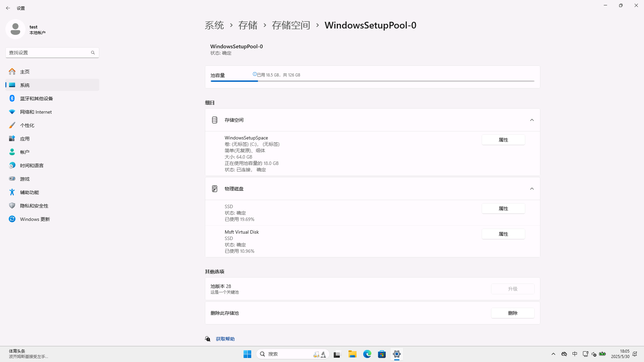This screenshot has width=644, height=362.
Task: Go to 系统 breadcrumb link
Action: tap(214, 25)
